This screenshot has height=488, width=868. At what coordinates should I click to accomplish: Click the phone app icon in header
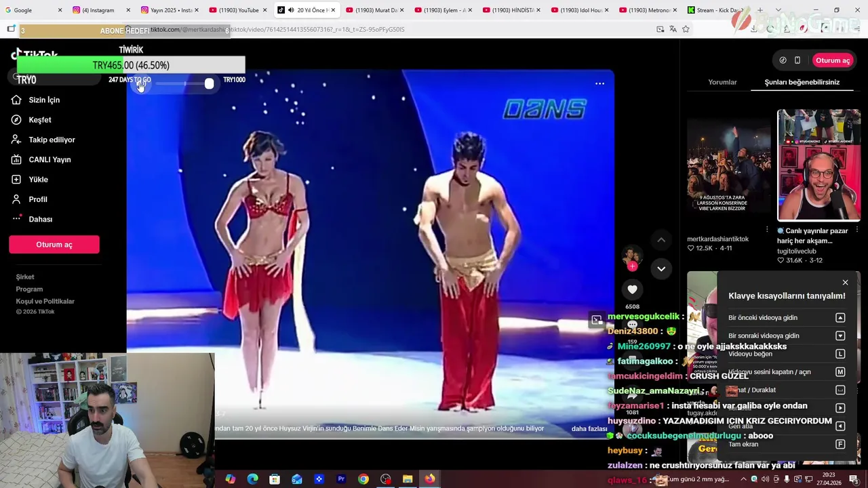[x=797, y=60]
